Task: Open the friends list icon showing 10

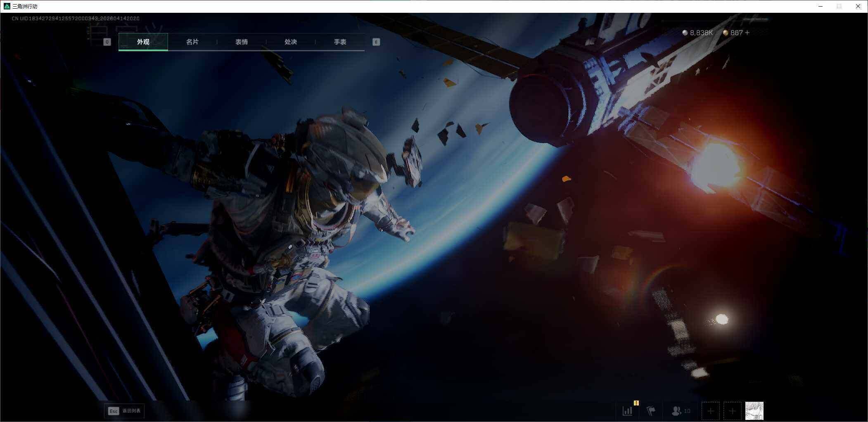Action: pyautogui.click(x=681, y=411)
